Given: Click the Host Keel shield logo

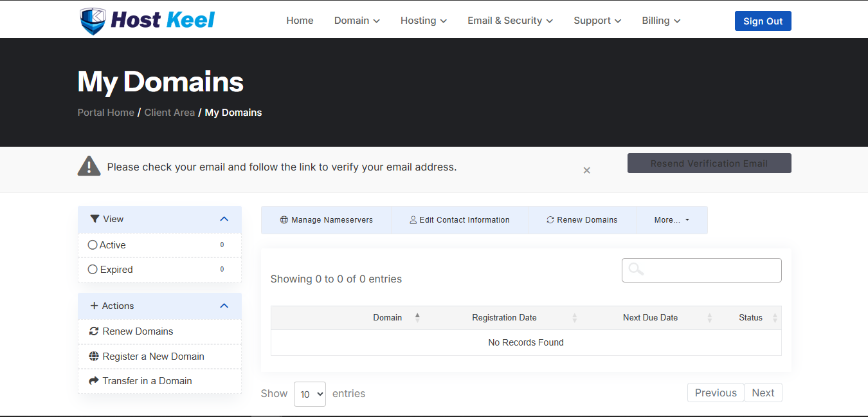Looking at the screenshot, I should 93,21.
